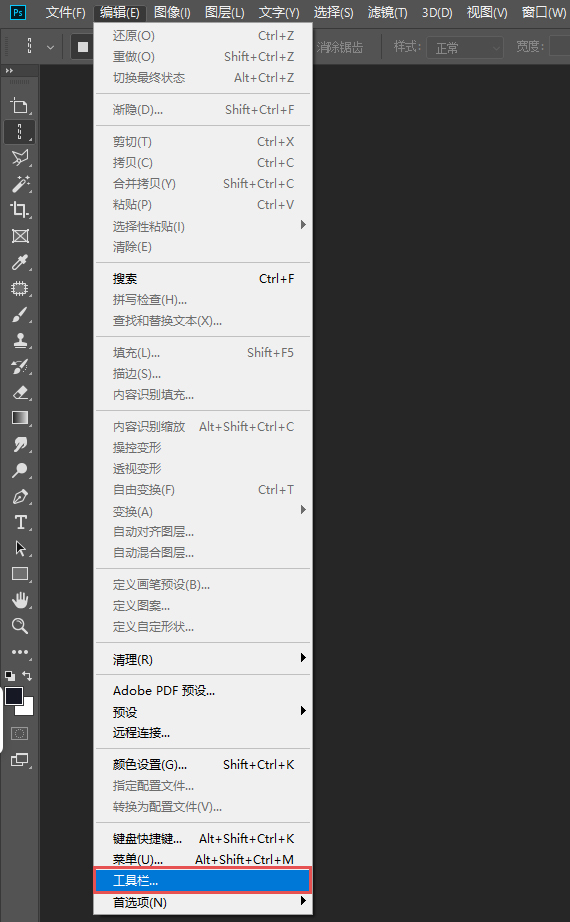Open the 图像(I) menu
The width and height of the screenshot is (570, 922).
(172, 12)
